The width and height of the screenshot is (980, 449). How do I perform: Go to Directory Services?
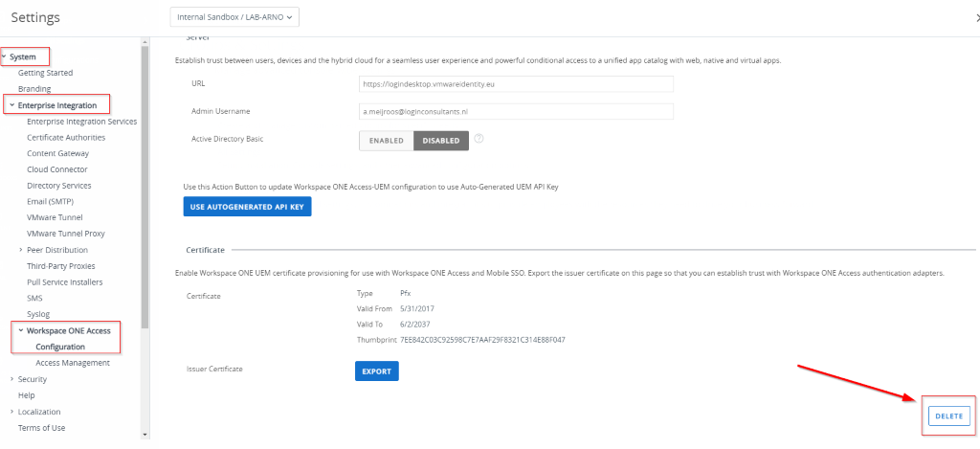(59, 186)
